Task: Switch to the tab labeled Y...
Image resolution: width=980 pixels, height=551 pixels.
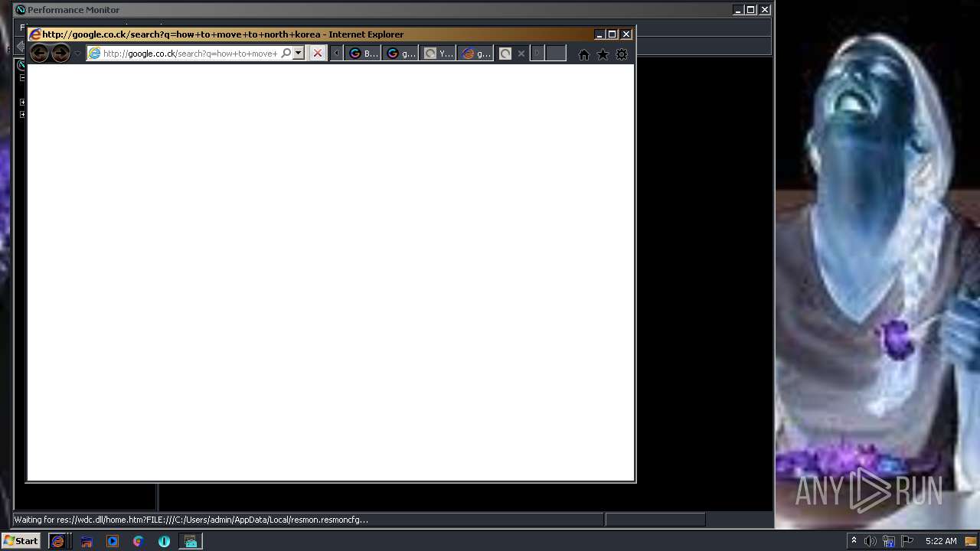Action: [x=439, y=54]
